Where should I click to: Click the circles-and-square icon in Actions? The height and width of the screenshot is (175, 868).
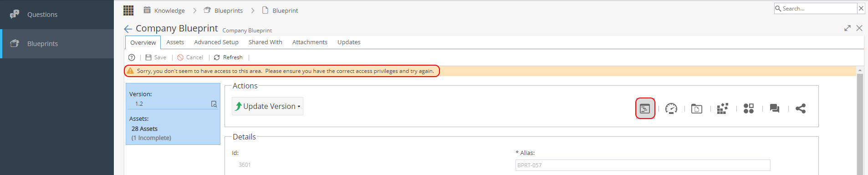(x=749, y=108)
